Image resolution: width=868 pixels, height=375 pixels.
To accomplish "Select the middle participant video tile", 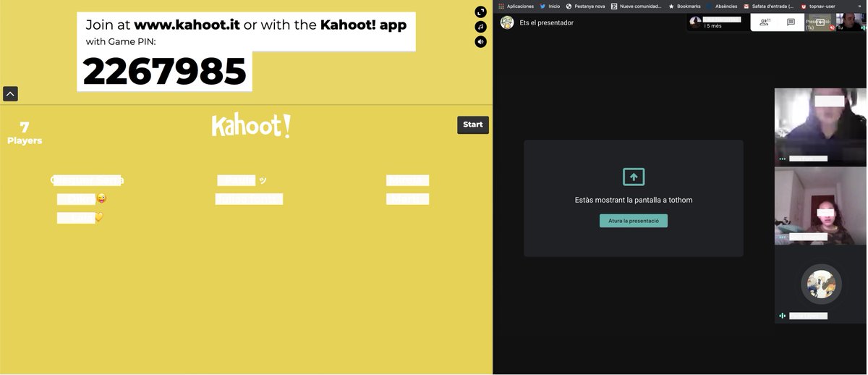I will tap(820, 206).
